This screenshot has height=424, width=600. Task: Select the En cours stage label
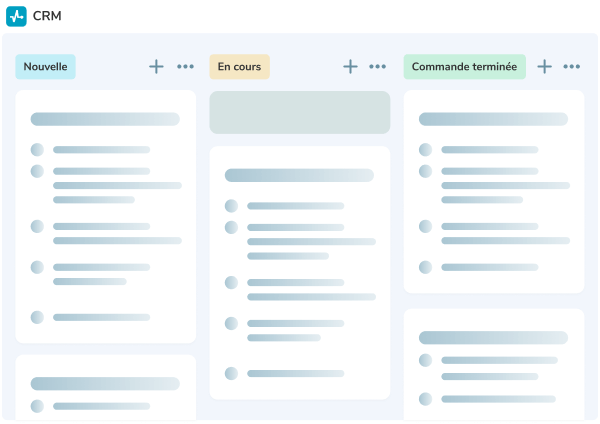pos(239,67)
